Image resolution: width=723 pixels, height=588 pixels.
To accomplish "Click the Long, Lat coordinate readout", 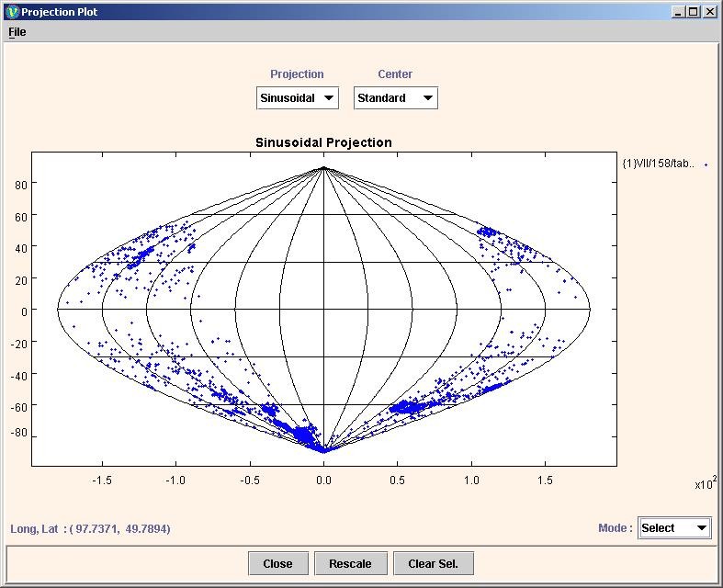I will (90, 529).
